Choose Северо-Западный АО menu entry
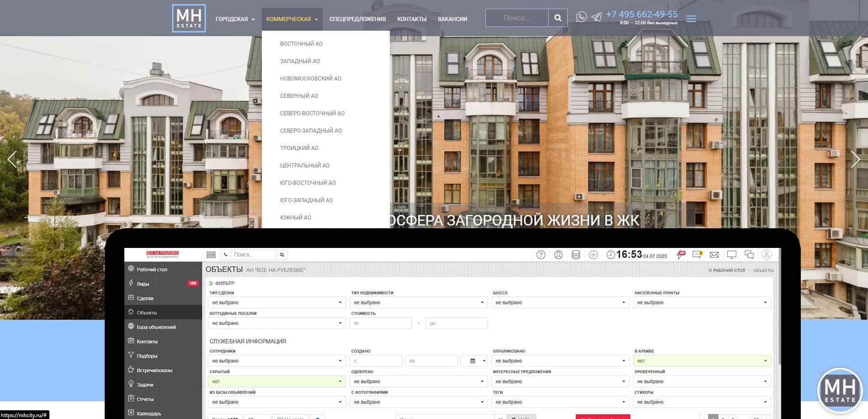This screenshot has width=868, height=419. (311, 131)
